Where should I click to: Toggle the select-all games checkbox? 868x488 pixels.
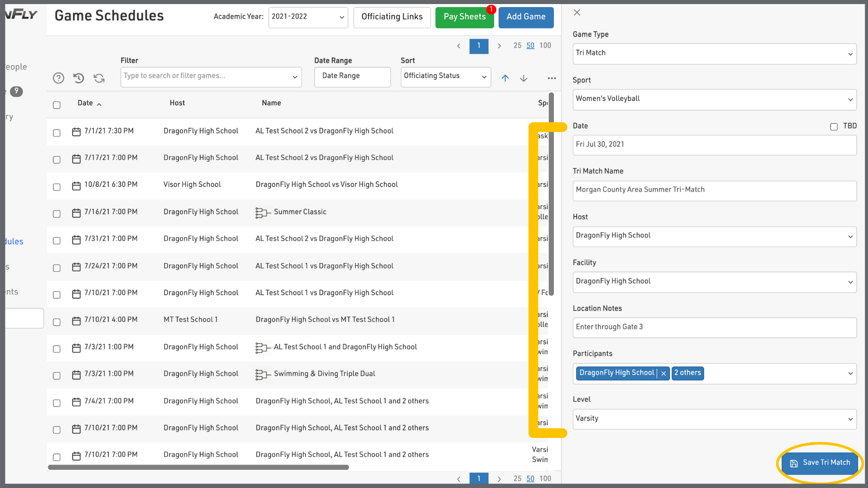pos(57,105)
